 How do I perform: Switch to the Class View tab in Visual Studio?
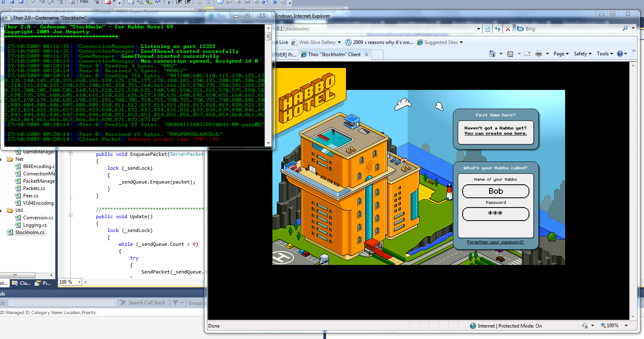tap(21, 283)
